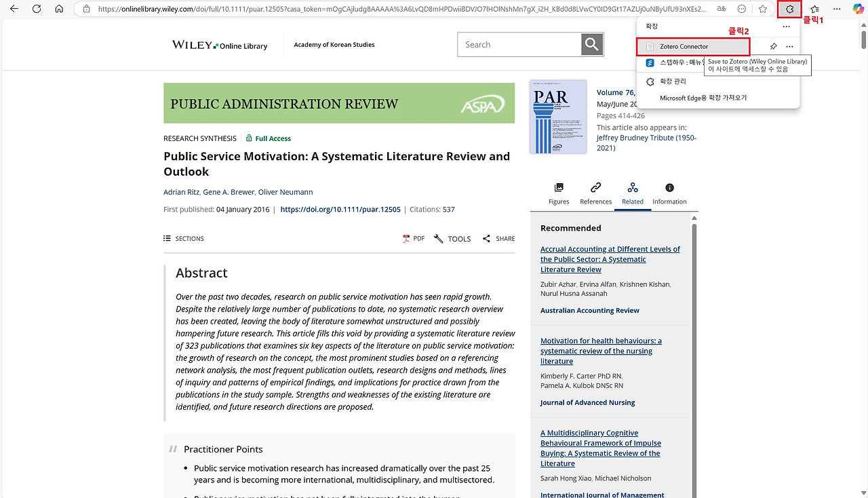Click author name Nurul Husna Assanah

[x=574, y=294]
